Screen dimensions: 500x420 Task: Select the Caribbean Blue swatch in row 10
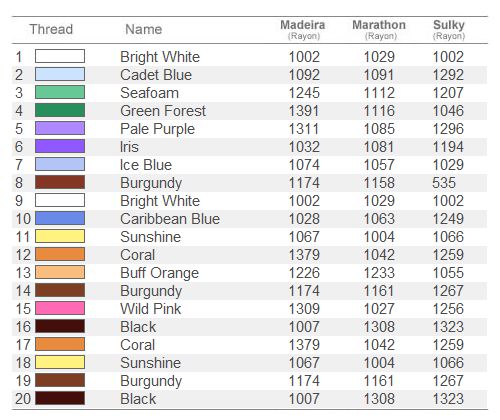pos(60,218)
